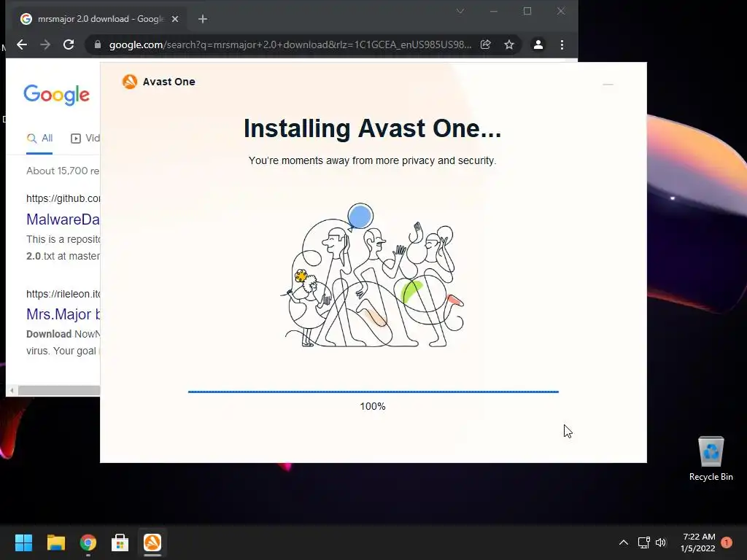Click the Google logo
Screen dimensions: 747x560
click(x=56, y=95)
